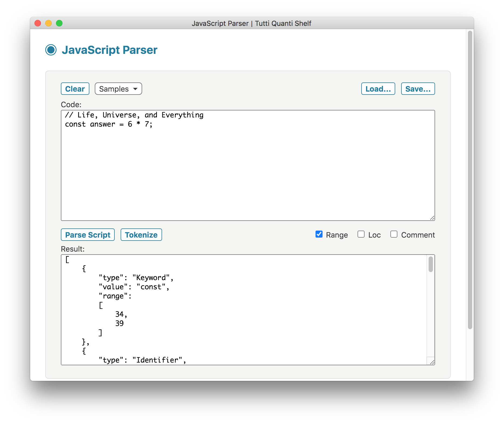The image size is (504, 424).
Task: Click the Loc checkbox label text
Action: pyautogui.click(x=374, y=235)
